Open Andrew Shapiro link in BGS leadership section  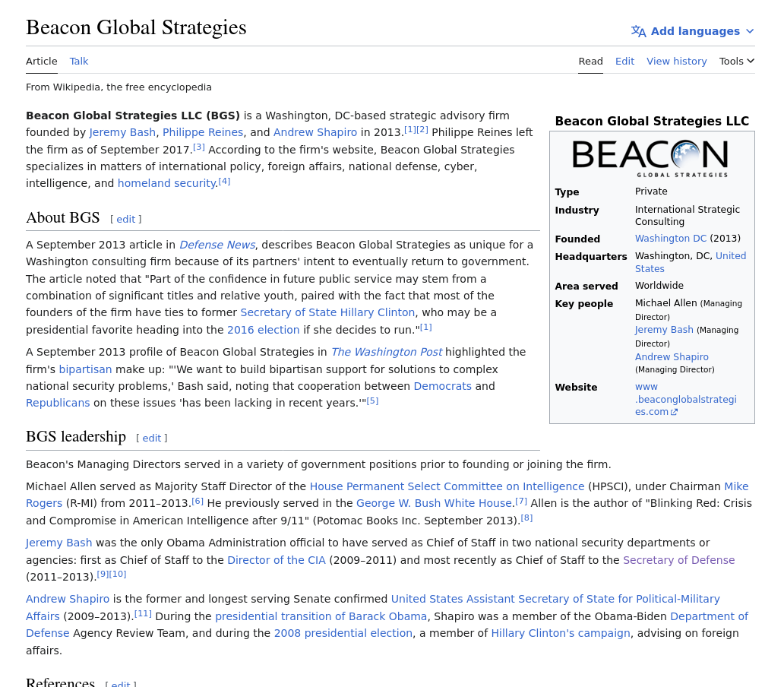point(68,599)
